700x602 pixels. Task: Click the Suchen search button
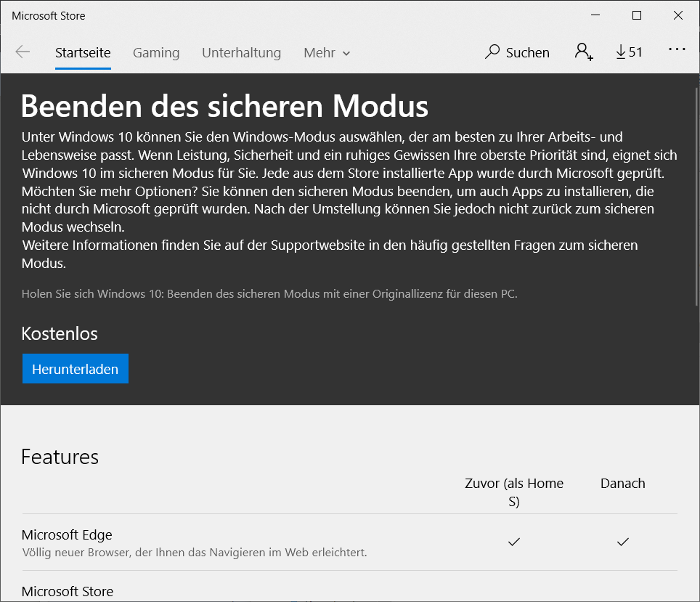[x=518, y=53]
